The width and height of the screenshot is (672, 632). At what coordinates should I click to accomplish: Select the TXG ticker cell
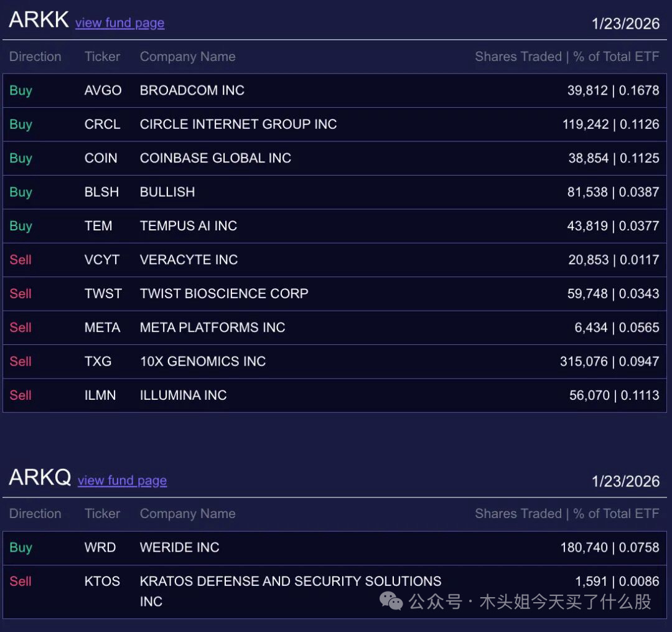pos(98,361)
